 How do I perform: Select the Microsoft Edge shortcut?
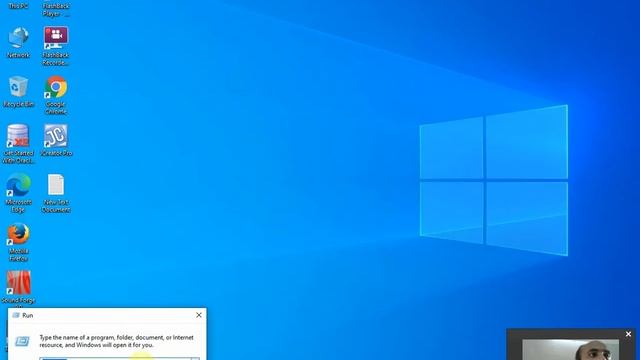pyautogui.click(x=18, y=193)
